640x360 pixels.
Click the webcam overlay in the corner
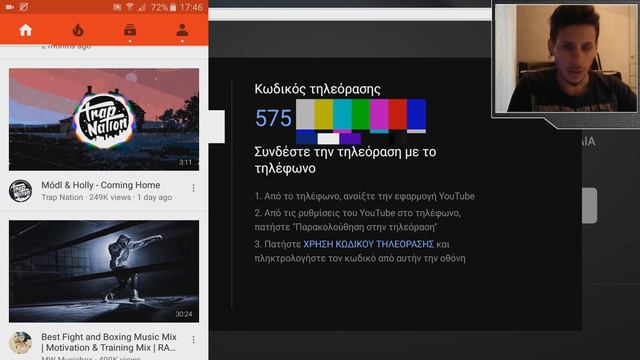(x=566, y=58)
